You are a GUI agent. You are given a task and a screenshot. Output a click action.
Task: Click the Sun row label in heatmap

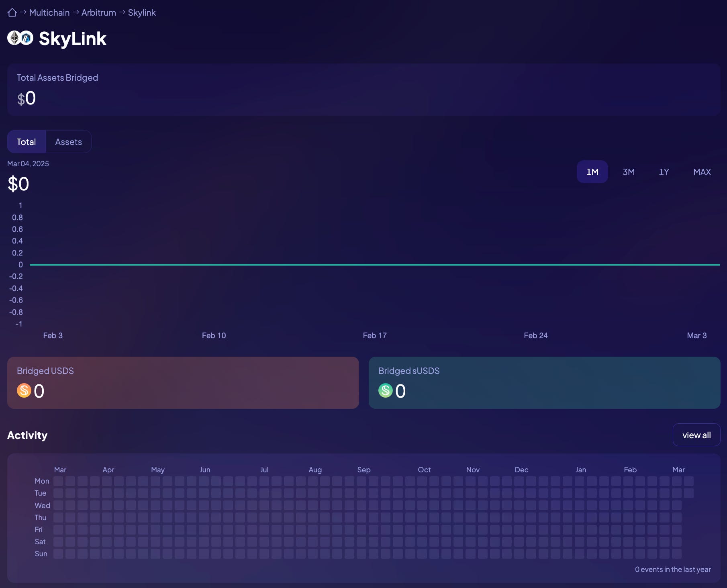click(x=41, y=553)
